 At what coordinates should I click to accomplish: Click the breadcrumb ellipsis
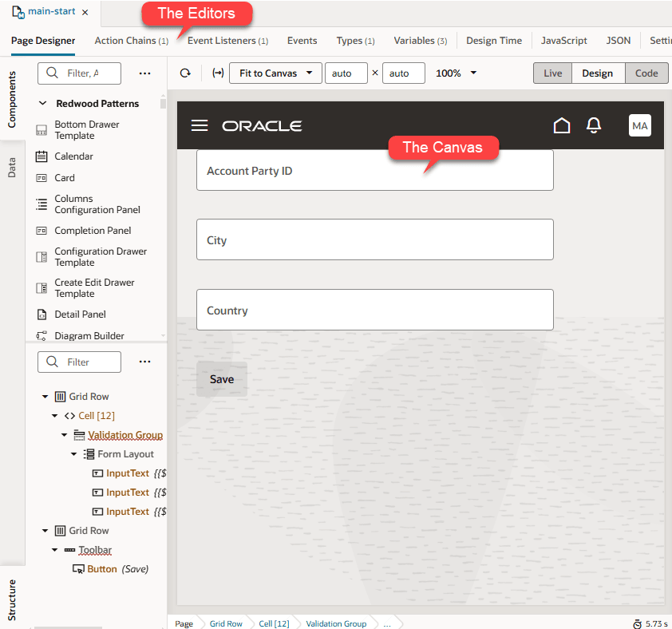[x=387, y=624]
